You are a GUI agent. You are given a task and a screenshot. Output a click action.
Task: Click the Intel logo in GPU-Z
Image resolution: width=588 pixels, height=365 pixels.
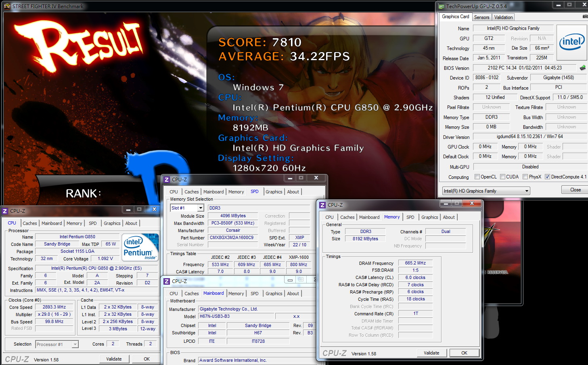click(x=571, y=42)
